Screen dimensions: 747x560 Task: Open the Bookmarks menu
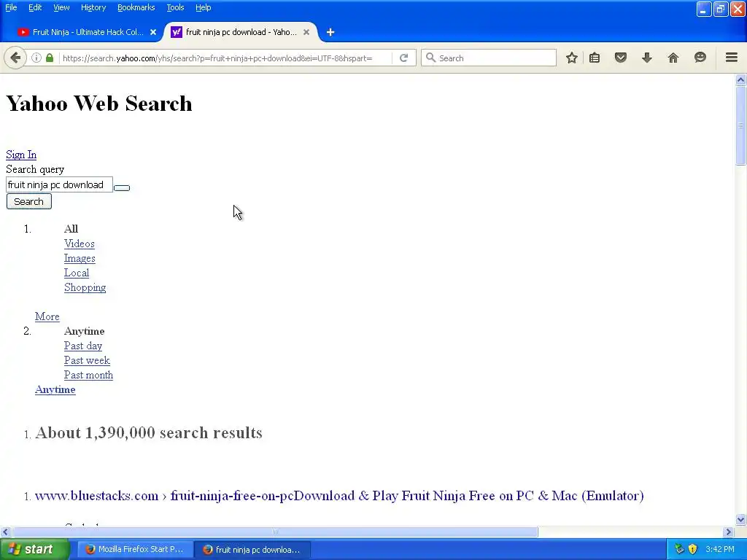point(136,7)
